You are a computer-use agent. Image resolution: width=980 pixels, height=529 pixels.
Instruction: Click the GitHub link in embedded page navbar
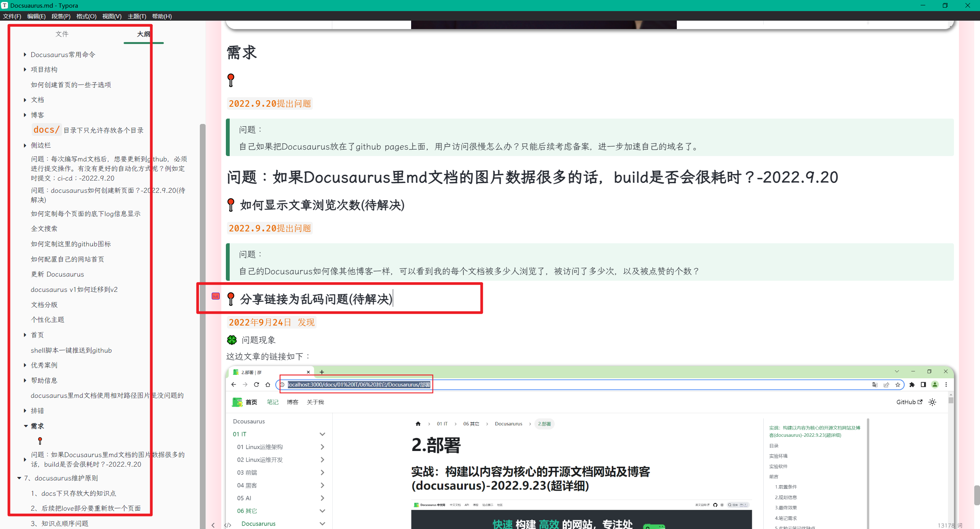pyautogui.click(x=909, y=402)
